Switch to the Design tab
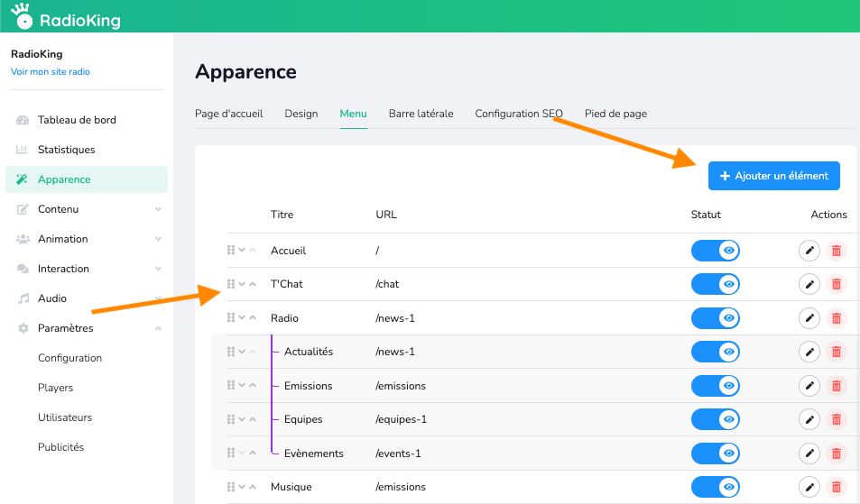 (301, 114)
